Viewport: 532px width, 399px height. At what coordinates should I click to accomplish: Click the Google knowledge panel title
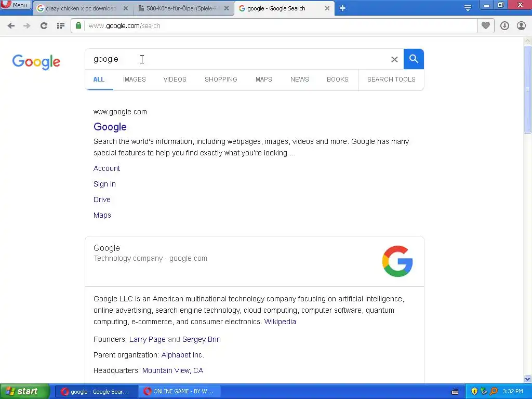tap(107, 248)
